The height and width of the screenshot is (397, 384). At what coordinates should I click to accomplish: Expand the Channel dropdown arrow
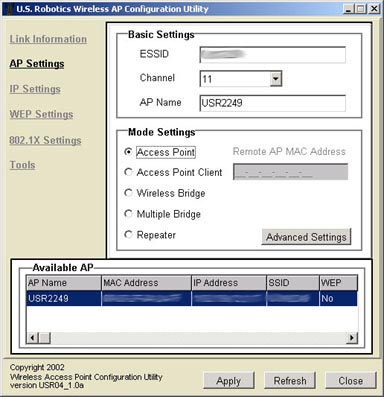coord(276,79)
